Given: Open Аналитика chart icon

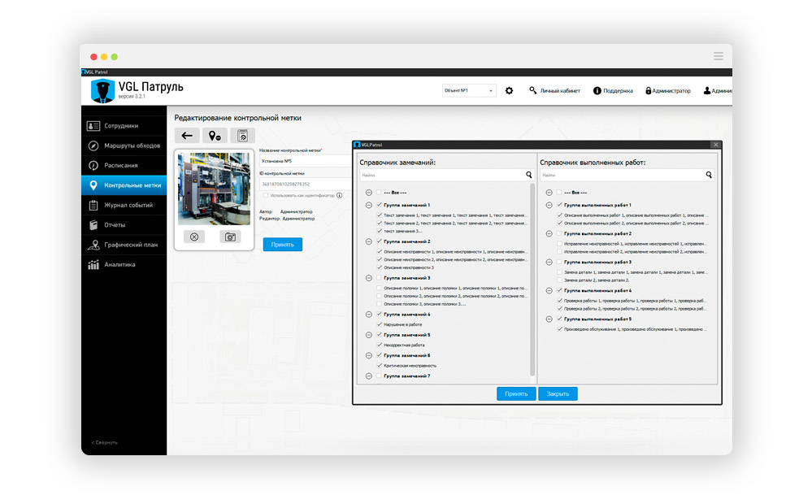Looking at the screenshot, I should (93, 265).
